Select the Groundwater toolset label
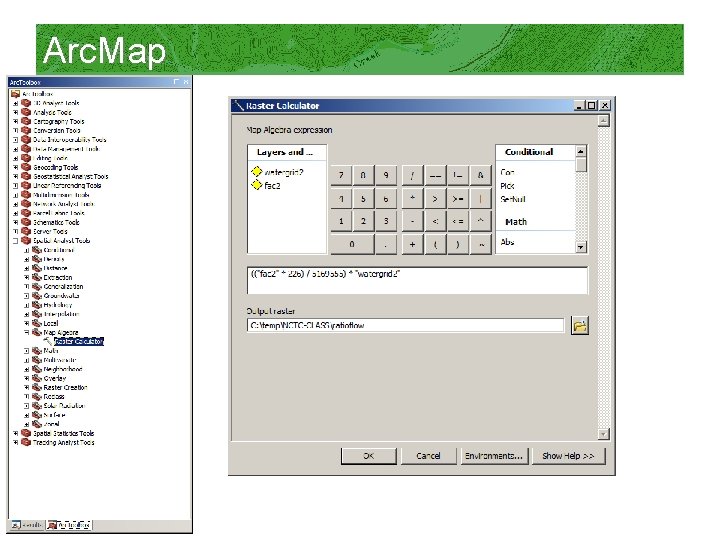 click(61, 296)
